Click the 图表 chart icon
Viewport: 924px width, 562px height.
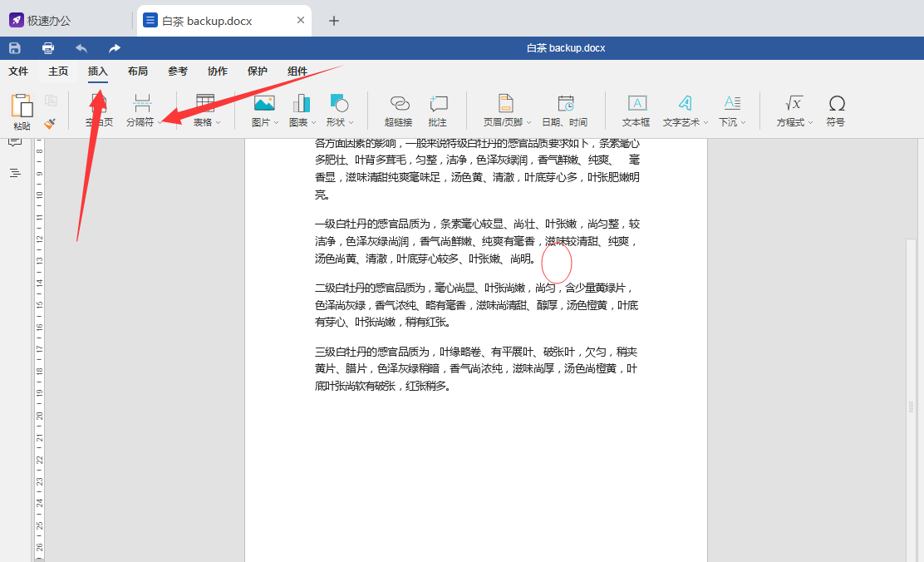pos(301,103)
